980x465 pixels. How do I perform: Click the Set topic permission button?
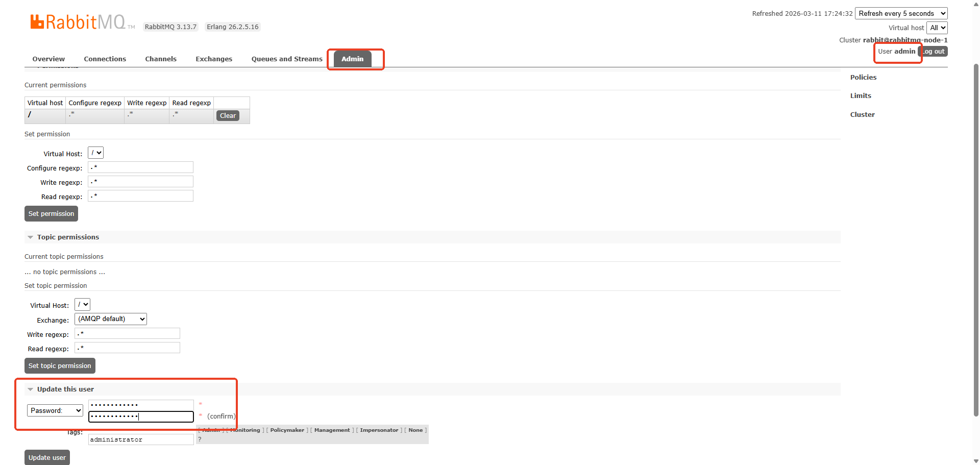[x=60, y=366]
